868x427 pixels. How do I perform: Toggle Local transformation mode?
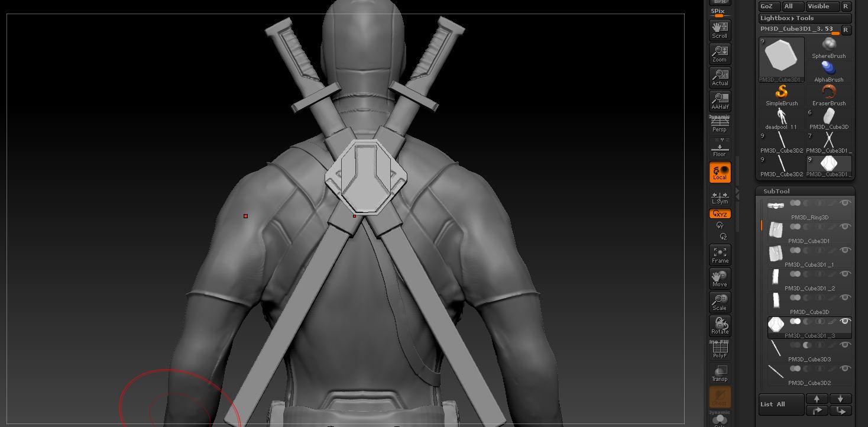tap(720, 172)
